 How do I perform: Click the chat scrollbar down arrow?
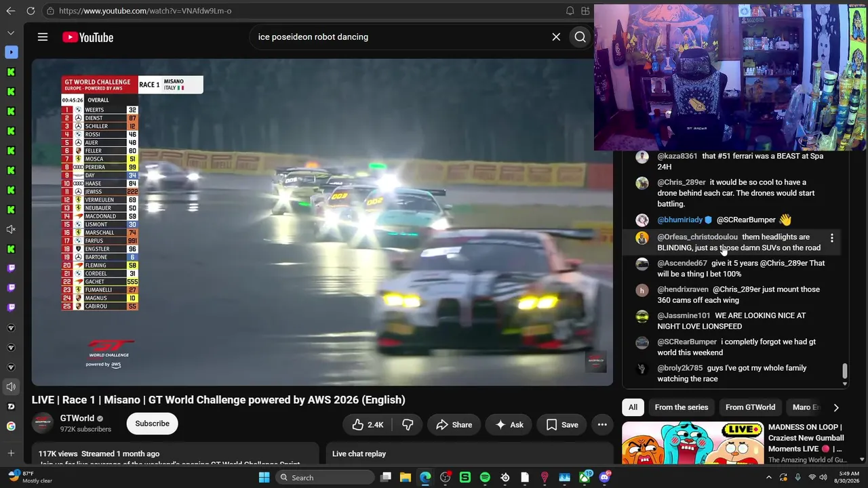845,384
